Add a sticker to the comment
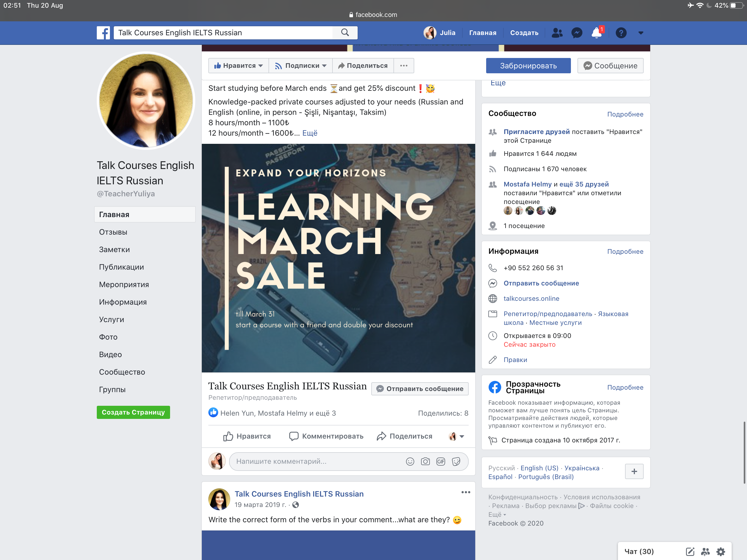This screenshot has width=747, height=560. point(456,461)
